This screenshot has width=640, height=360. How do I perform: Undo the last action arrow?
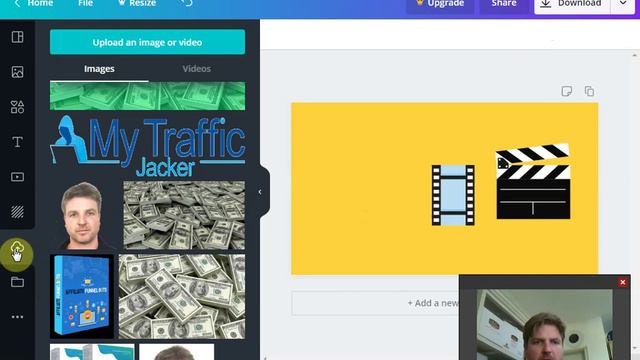pos(187,3)
